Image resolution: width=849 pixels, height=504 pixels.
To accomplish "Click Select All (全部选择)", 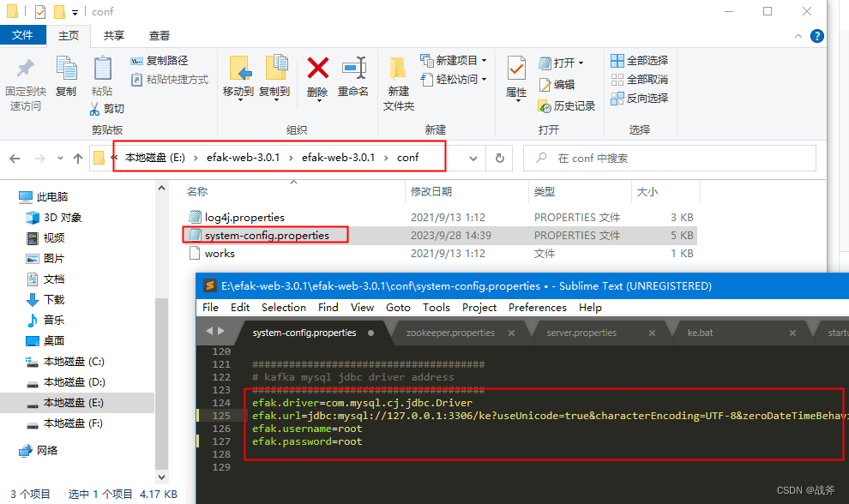I will [640, 61].
